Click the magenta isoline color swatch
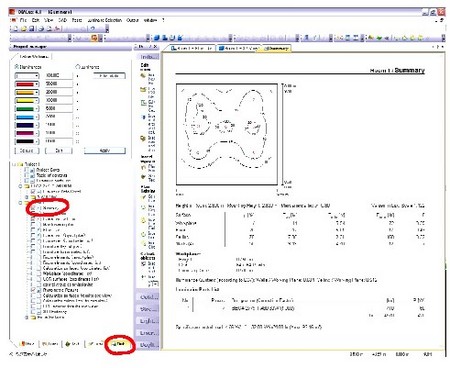The image size is (450, 368). click(25, 133)
